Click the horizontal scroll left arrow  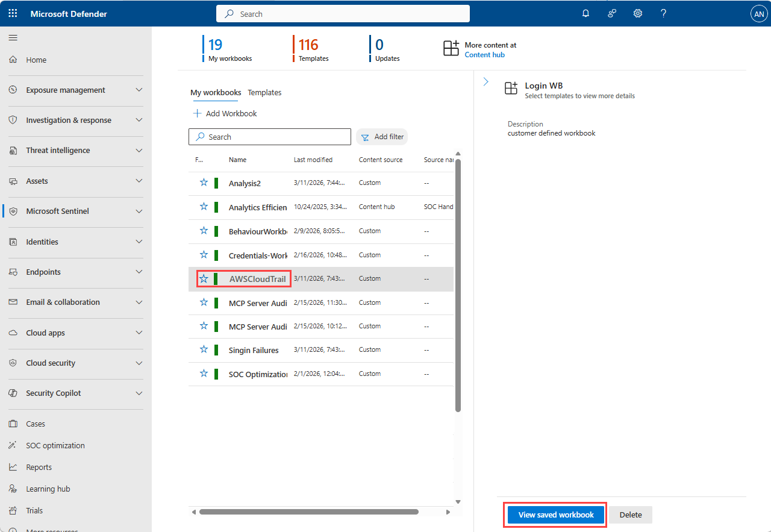(x=194, y=512)
